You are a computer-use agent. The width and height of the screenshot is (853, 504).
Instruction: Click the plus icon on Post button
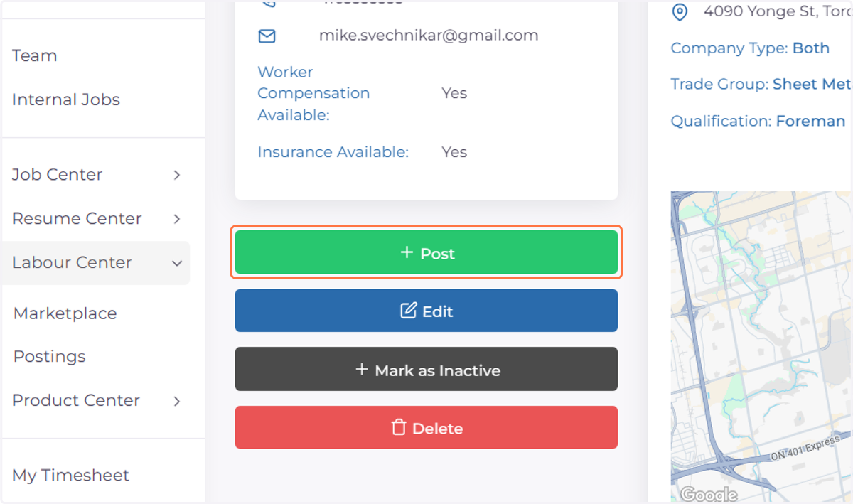(x=407, y=252)
